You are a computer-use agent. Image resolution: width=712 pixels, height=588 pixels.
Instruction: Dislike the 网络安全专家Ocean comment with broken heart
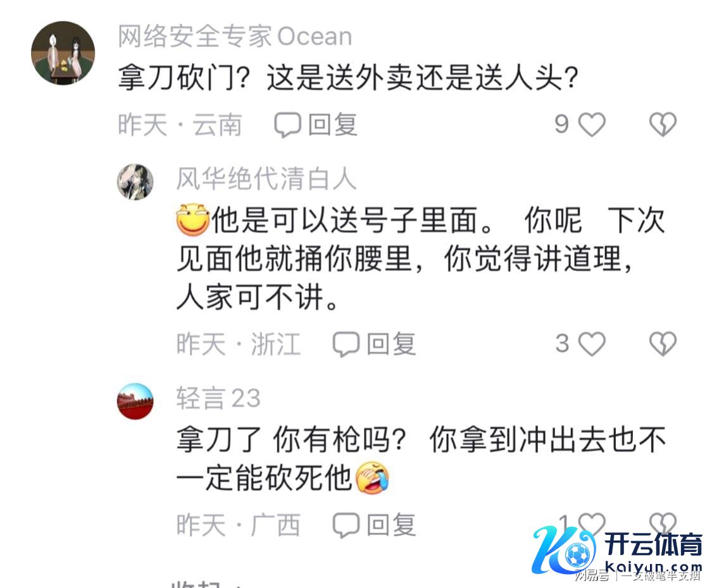coord(663,124)
